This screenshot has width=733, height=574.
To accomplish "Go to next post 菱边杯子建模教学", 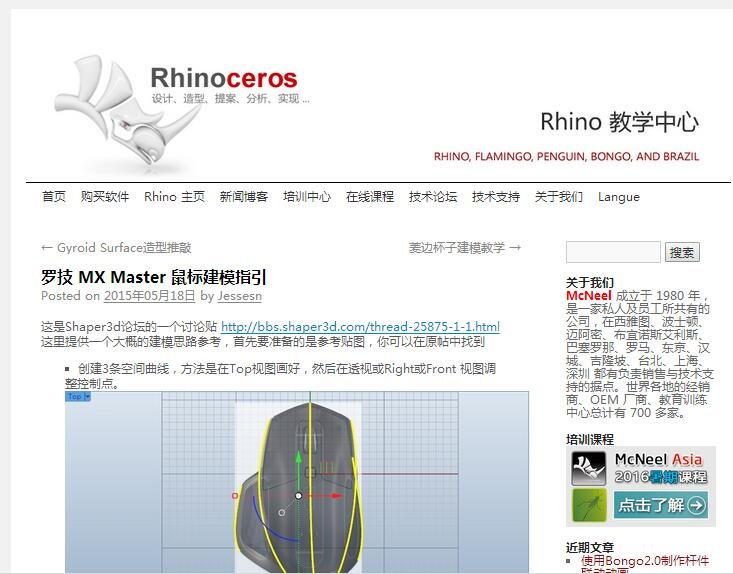I will (x=465, y=248).
